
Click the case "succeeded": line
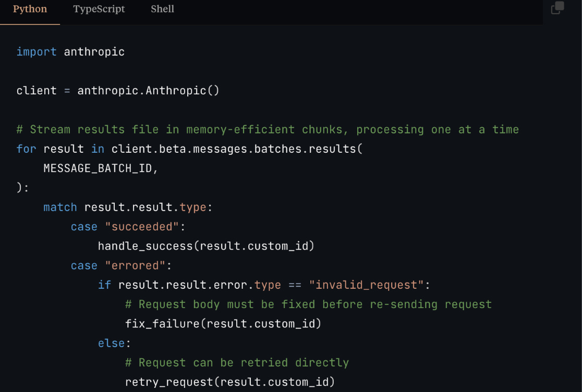(128, 227)
